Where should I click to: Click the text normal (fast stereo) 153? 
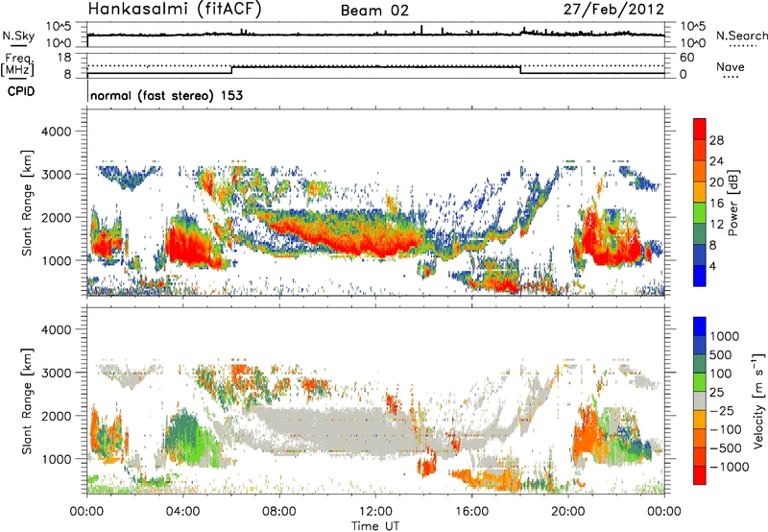(166, 95)
